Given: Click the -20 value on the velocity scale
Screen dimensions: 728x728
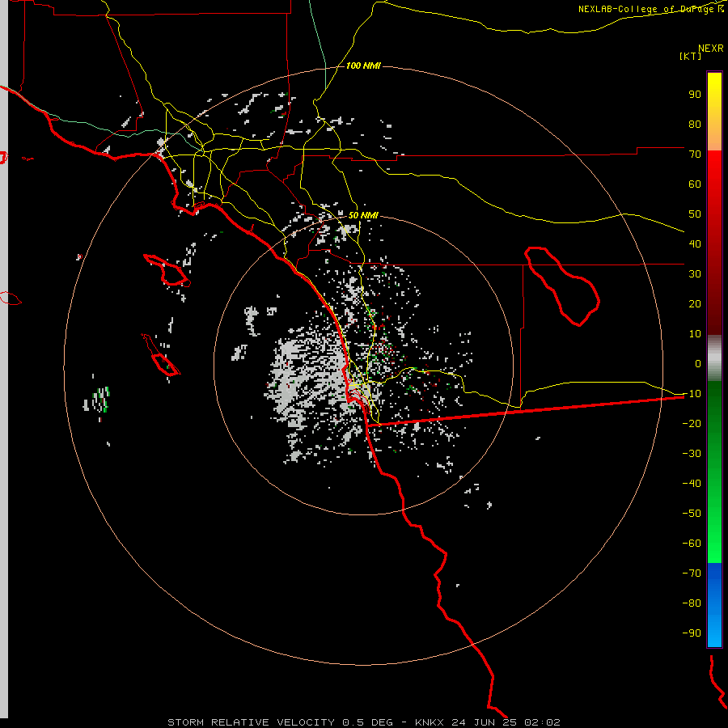Looking at the screenshot, I should (692, 423).
